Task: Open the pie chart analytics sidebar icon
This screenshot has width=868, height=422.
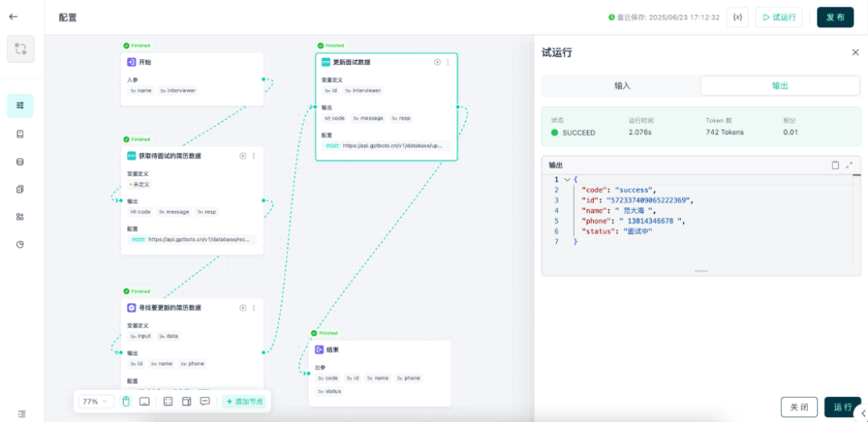Action: [20, 244]
